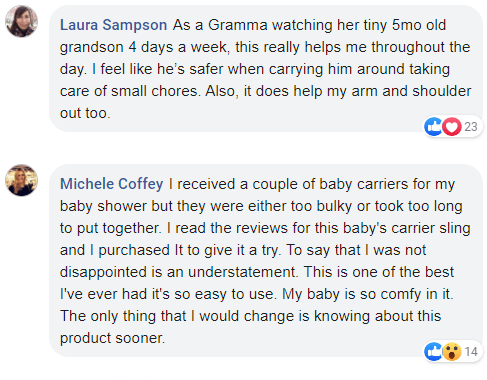Open Michele Coffey's profile via name link
This screenshot has height=380, width=487.
[111, 184]
